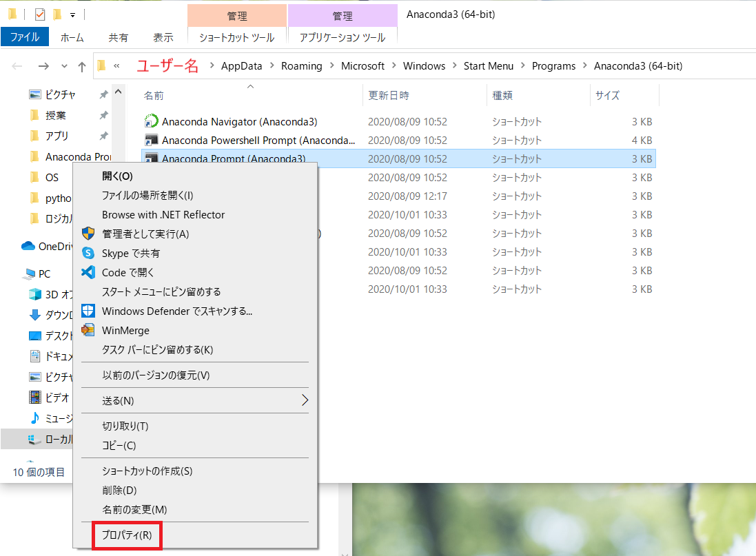Select the 3D objects cube icon
Image resolution: width=756 pixels, height=556 pixels.
(x=35, y=294)
